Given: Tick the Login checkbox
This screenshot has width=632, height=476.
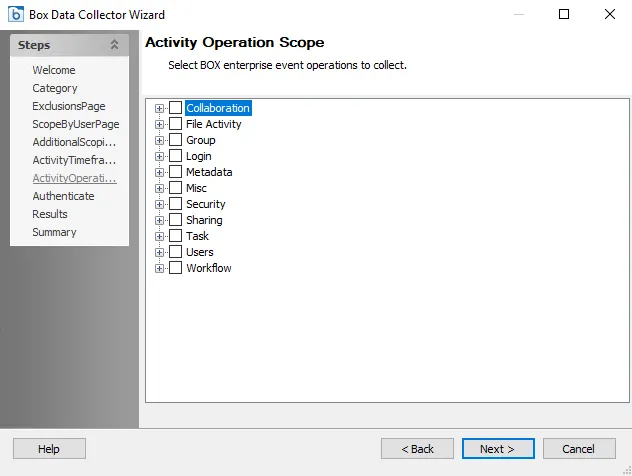Looking at the screenshot, I should [x=175, y=156].
